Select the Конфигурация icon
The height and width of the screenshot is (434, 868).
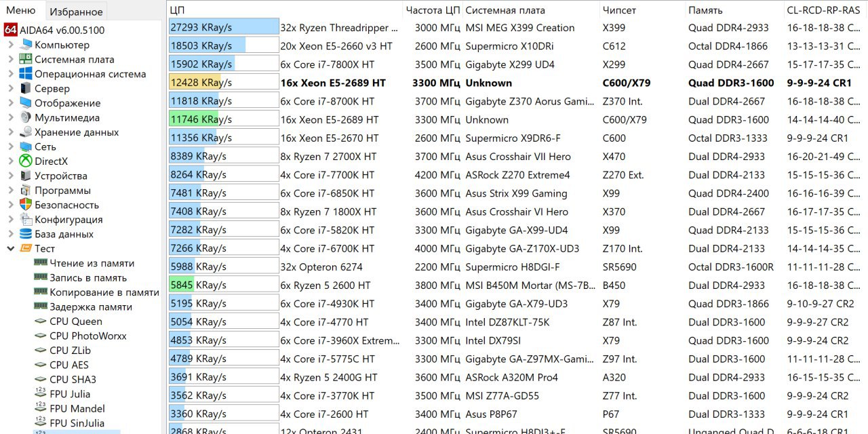click(x=26, y=220)
